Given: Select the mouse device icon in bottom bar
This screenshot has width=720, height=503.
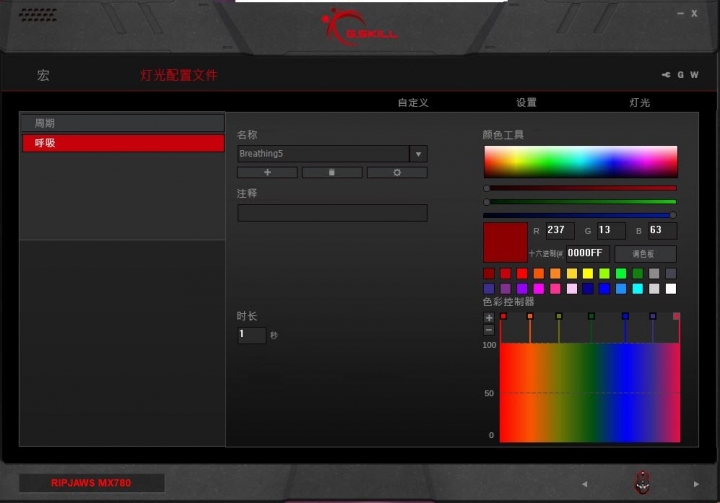Looking at the screenshot, I should (642, 482).
